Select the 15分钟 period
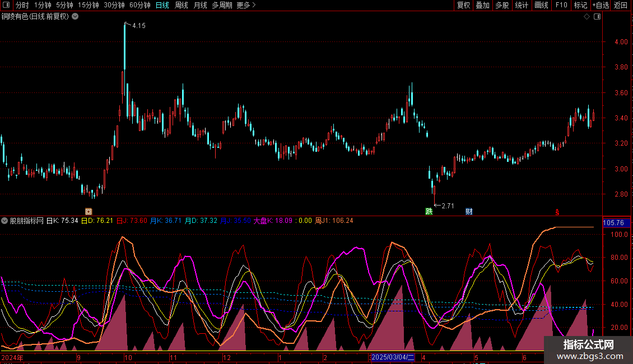633x364 pixels. (x=89, y=5)
